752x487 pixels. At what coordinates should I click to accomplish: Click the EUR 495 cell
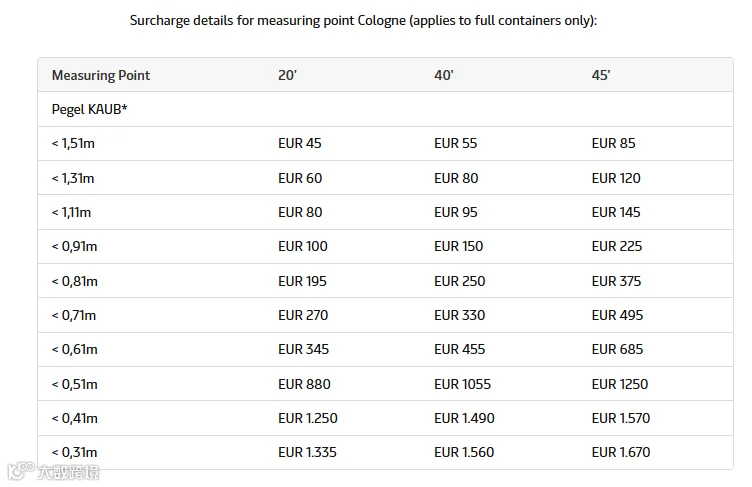click(617, 315)
